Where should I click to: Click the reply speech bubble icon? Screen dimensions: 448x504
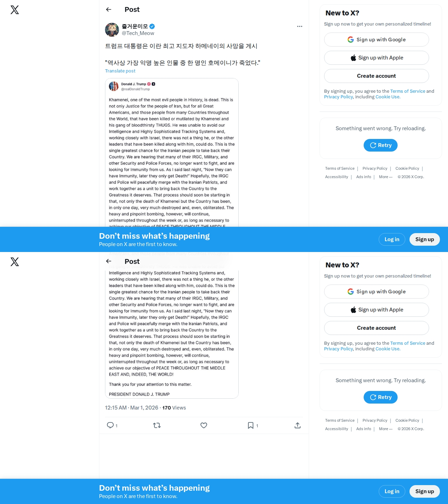click(110, 425)
